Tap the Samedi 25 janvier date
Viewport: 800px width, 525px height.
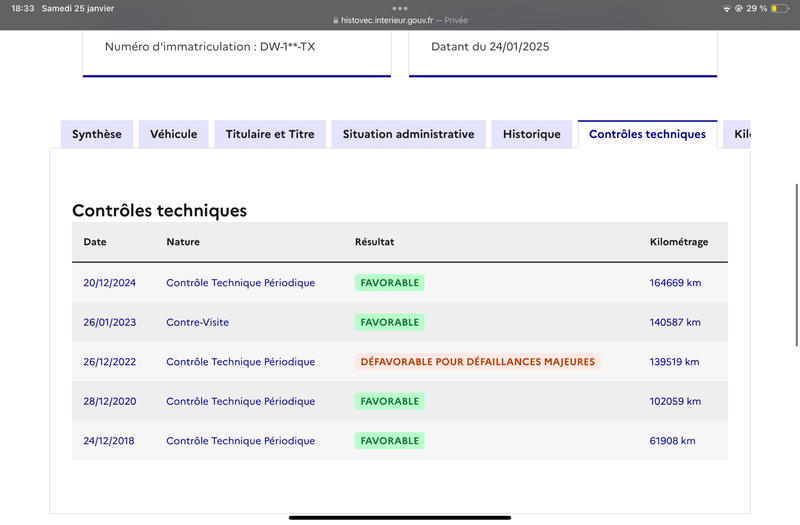click(x=78, y=9)
